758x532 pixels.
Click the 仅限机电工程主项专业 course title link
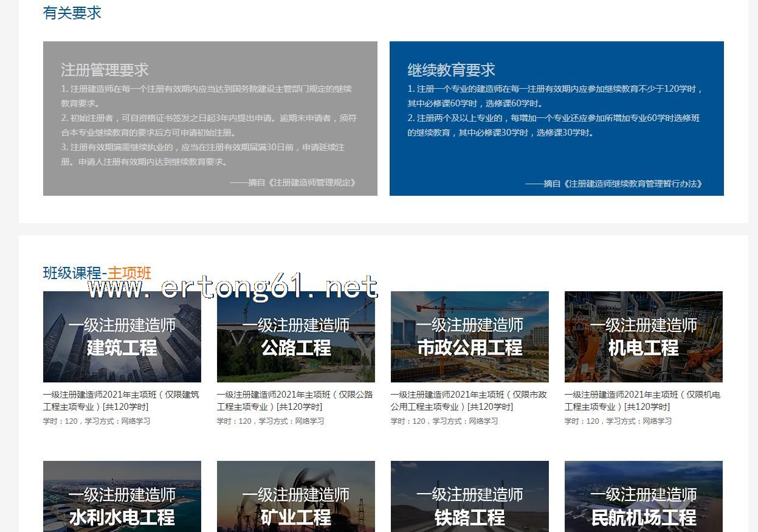[643, 400]
